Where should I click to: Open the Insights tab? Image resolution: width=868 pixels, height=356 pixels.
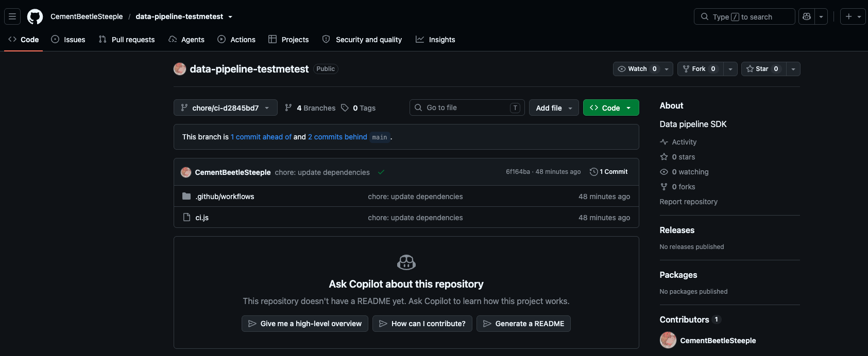point(435,40)
